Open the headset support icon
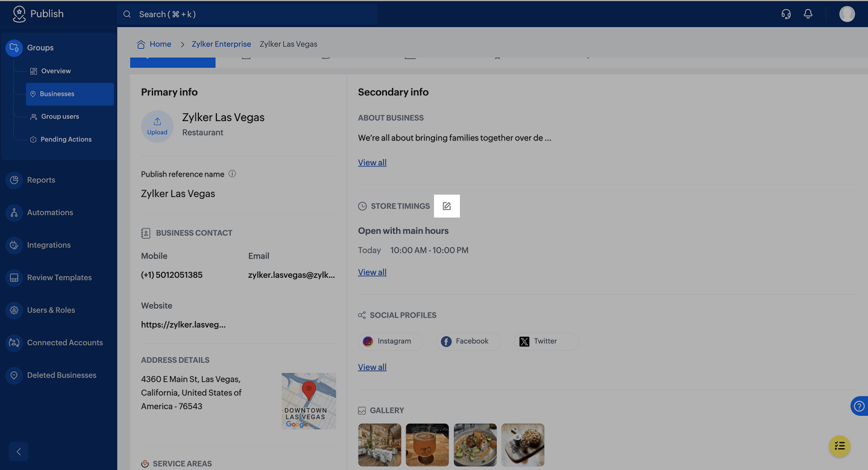This screenshot has height=470, width=868. coord(786,14)
